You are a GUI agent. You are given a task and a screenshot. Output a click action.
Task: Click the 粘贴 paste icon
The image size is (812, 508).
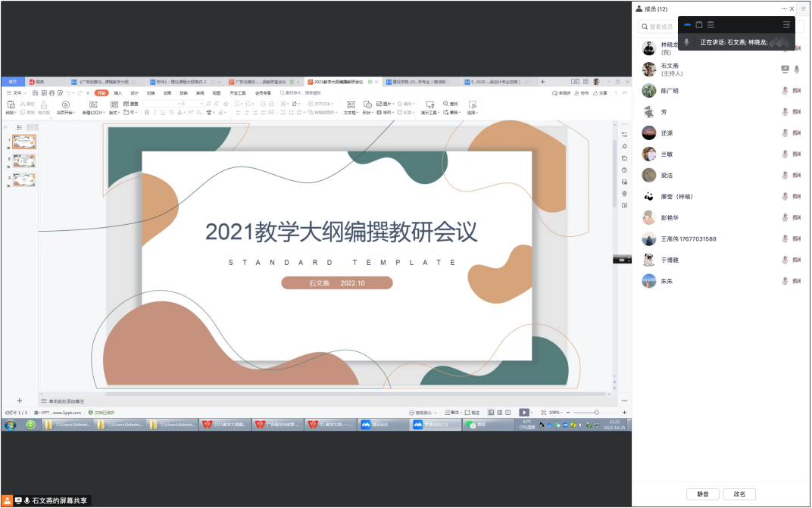point(11,104)
